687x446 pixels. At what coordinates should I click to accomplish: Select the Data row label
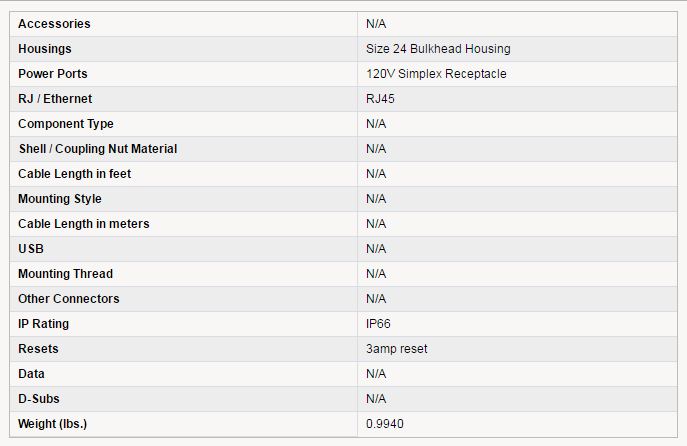coord(31,374)
